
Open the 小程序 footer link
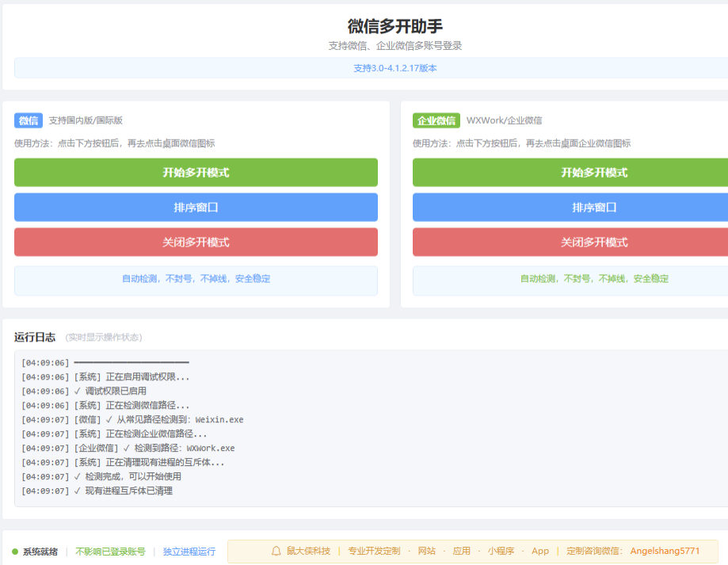tap(501, 550)
